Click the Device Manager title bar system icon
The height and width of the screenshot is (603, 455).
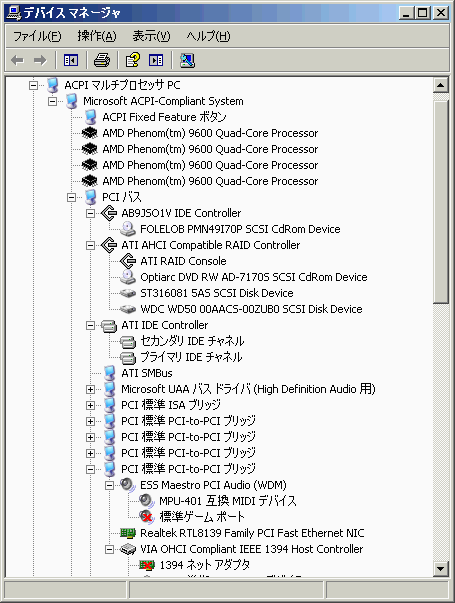point(14,13)
